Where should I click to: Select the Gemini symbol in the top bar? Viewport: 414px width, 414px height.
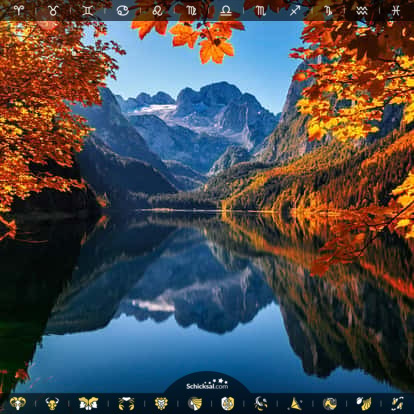[88, 10]
